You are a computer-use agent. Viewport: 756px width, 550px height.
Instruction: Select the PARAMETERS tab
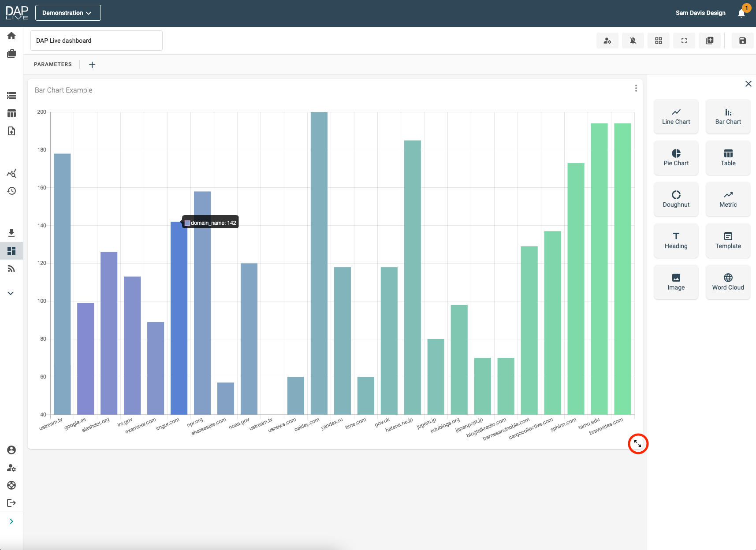click(53, 64)
